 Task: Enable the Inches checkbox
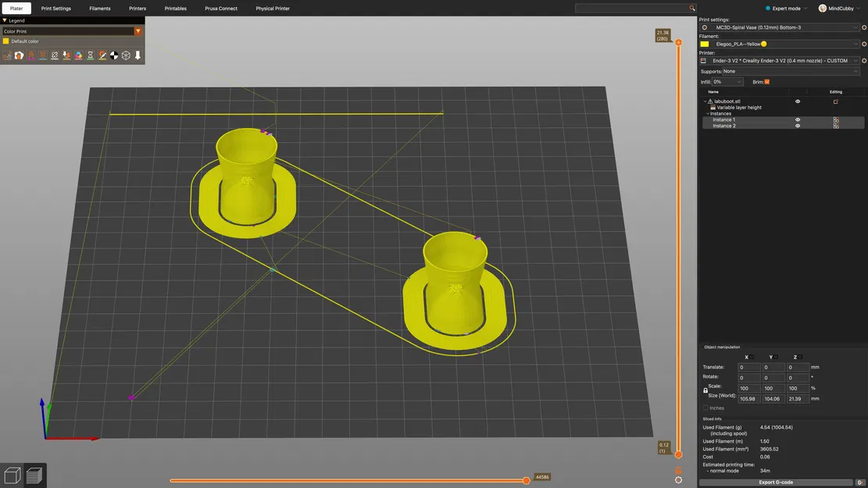[x=705, y=408]
